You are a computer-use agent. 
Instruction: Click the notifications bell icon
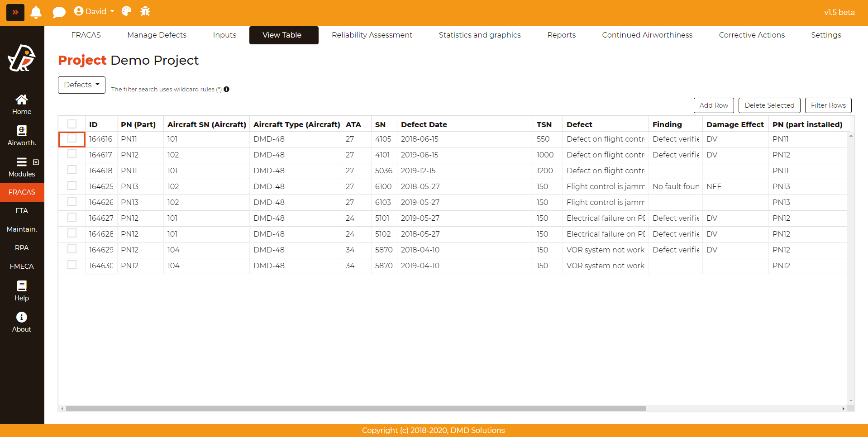pos(36,12)
